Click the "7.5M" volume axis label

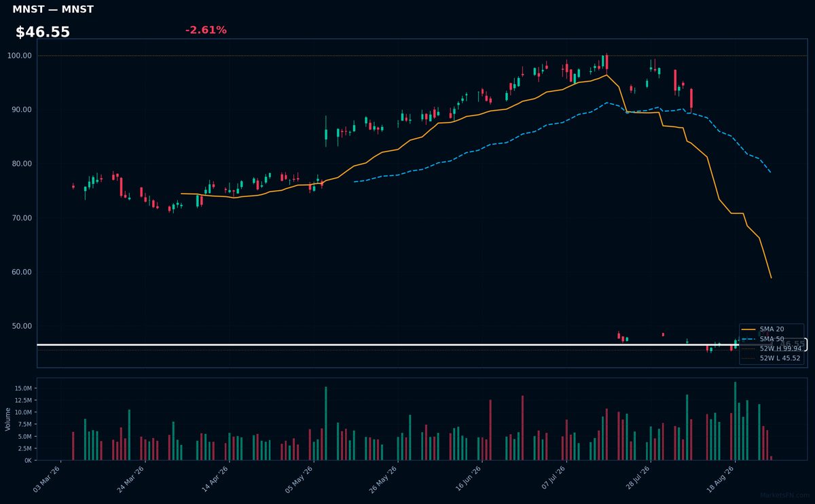click(25, 425)
